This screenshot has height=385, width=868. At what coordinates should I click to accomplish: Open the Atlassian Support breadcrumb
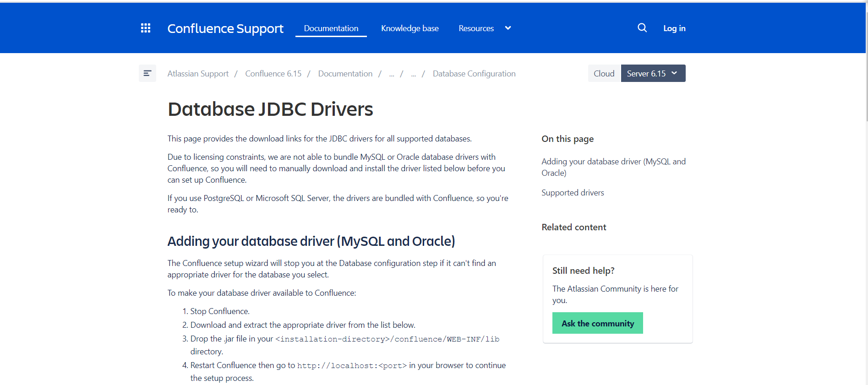pos(198,74)
